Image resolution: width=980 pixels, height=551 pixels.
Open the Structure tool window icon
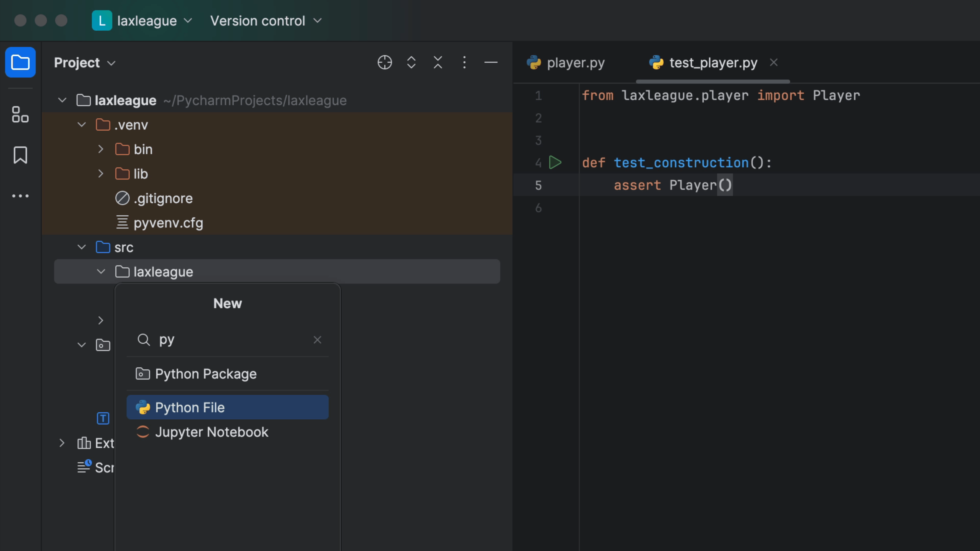point(20,115)
